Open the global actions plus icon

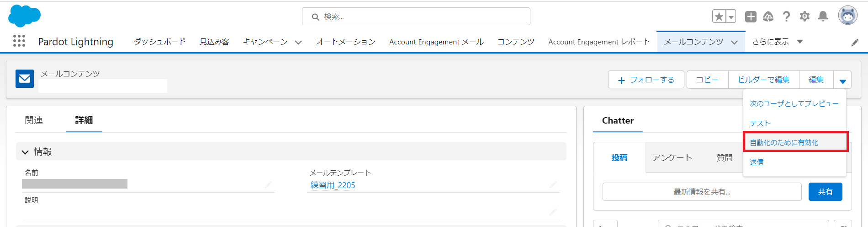[751, 16]
